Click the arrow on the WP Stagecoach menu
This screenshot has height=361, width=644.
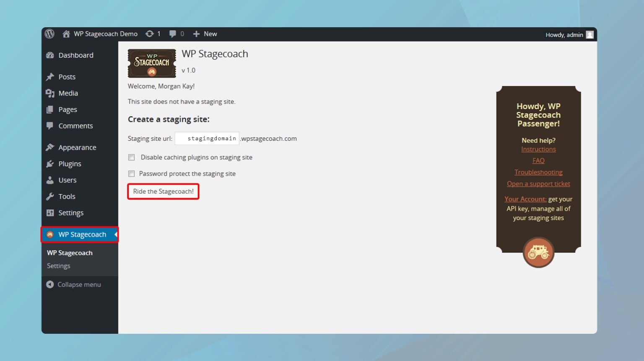[x=116, y=235]
